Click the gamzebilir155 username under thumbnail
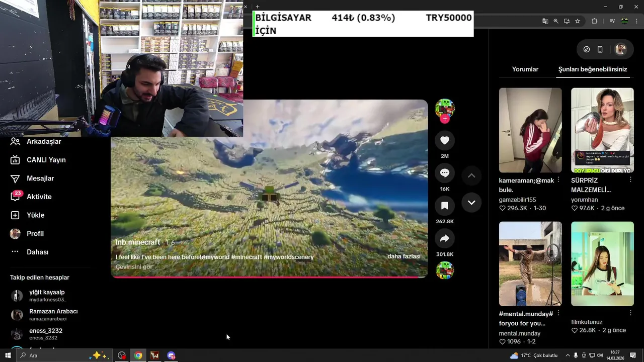Viewport: 644px width, 362px height. pyautogui.click(x=517, y=200)
